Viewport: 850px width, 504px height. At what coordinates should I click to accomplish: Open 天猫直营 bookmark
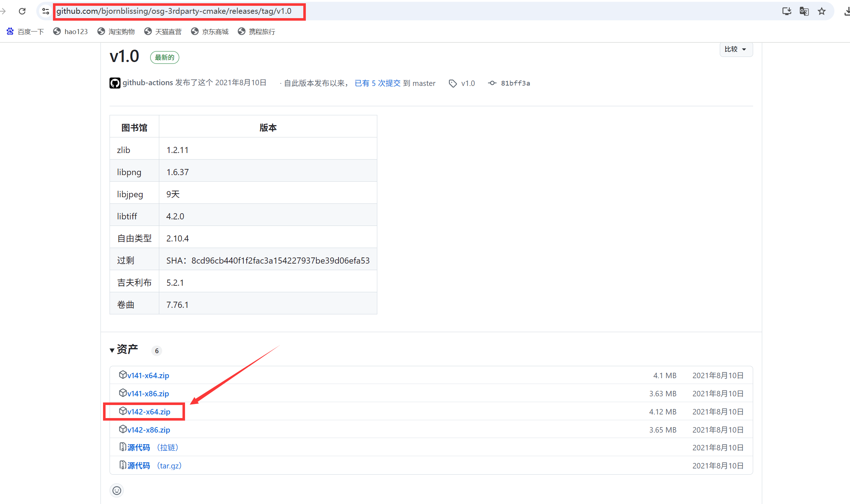tap(163, 32)
